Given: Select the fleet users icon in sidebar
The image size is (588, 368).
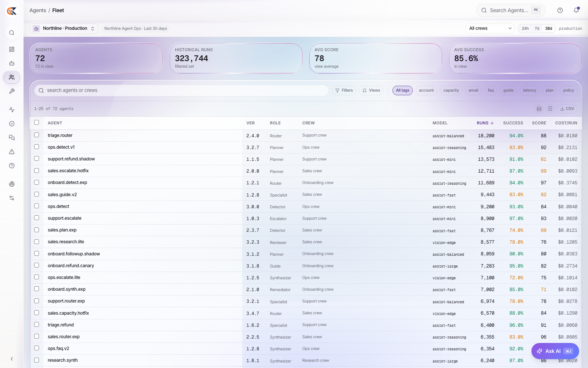Looking at the screenshot, I should click(x=12, y=77).
